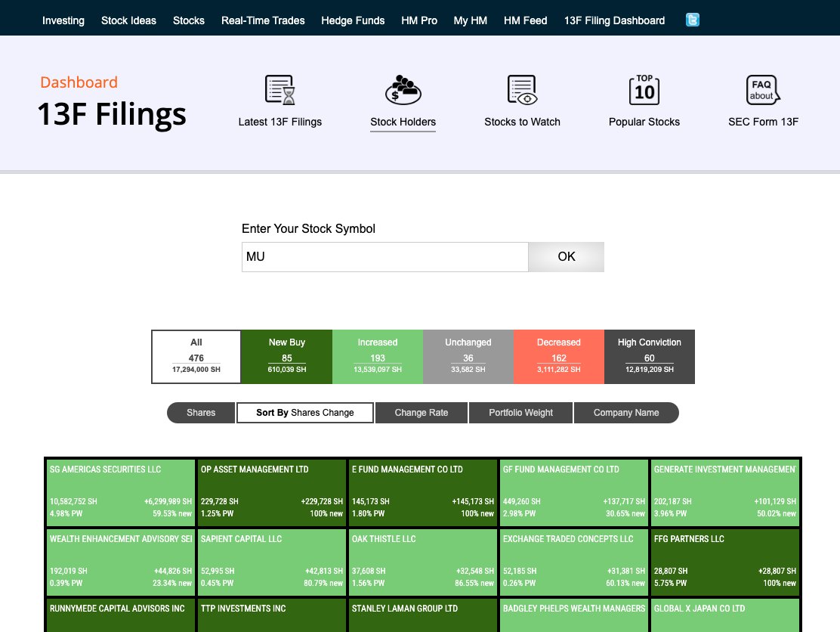Open Stanley Laman Group Ltd tile
The height and width of the screenshot is (632, 840).
click(x=423, y=615)
